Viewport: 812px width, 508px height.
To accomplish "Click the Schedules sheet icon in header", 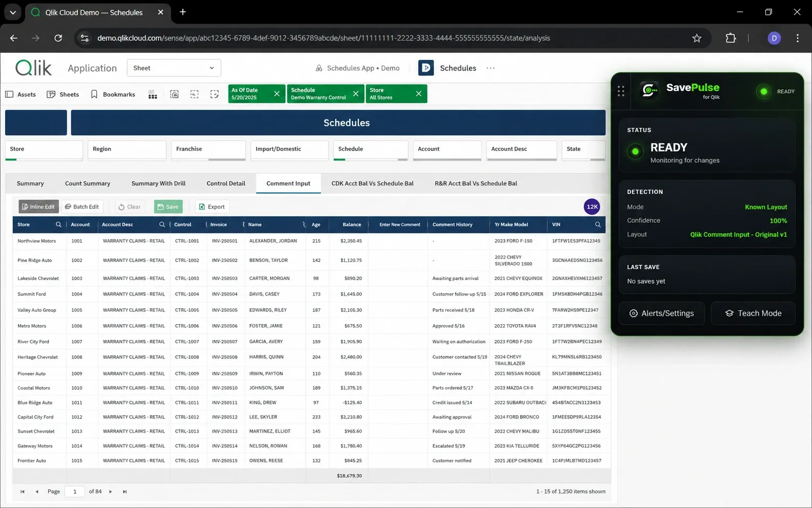I will pyautogui.click(x=426, y=68).
